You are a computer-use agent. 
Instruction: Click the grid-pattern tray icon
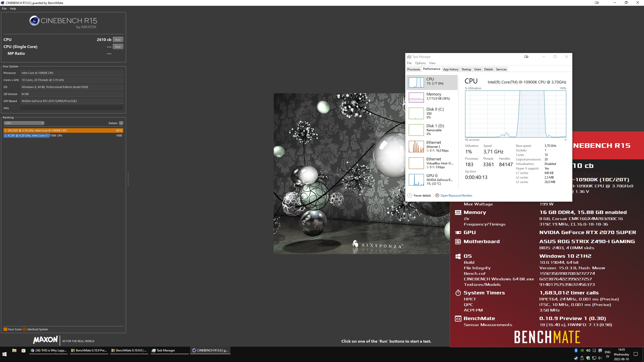click(x=594, y=350)
